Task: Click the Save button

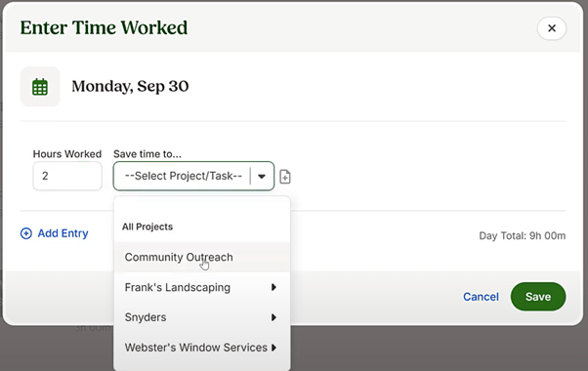Action: 538,297
